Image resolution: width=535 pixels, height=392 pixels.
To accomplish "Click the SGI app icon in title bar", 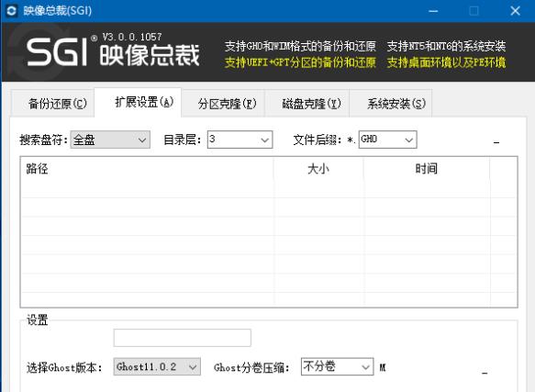I will 11,11.
